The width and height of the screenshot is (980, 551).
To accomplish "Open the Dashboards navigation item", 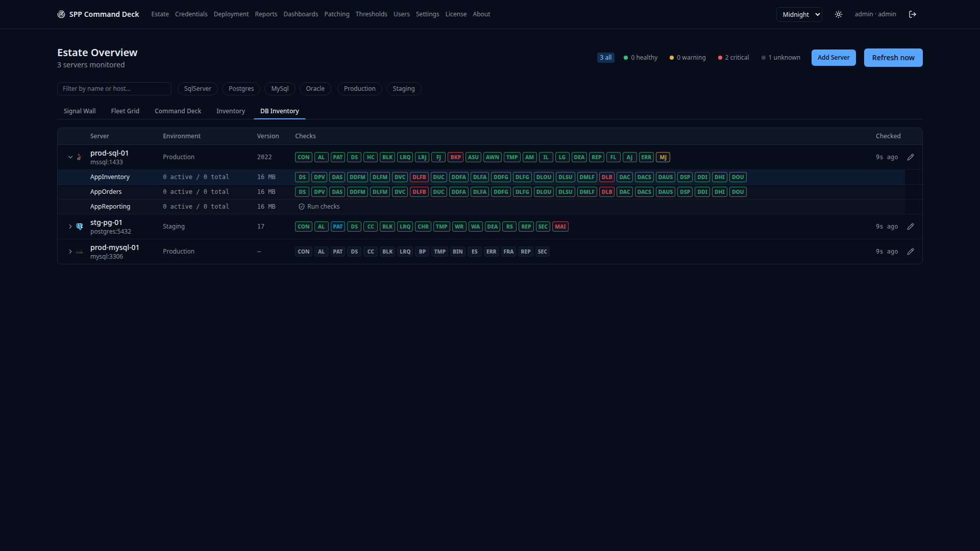I will pos(301,14).
